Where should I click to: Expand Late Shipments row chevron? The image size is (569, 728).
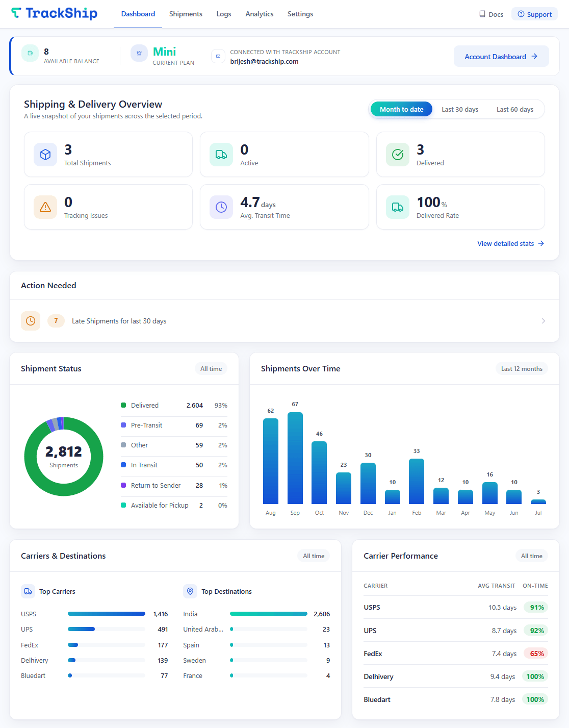(544, 321)
